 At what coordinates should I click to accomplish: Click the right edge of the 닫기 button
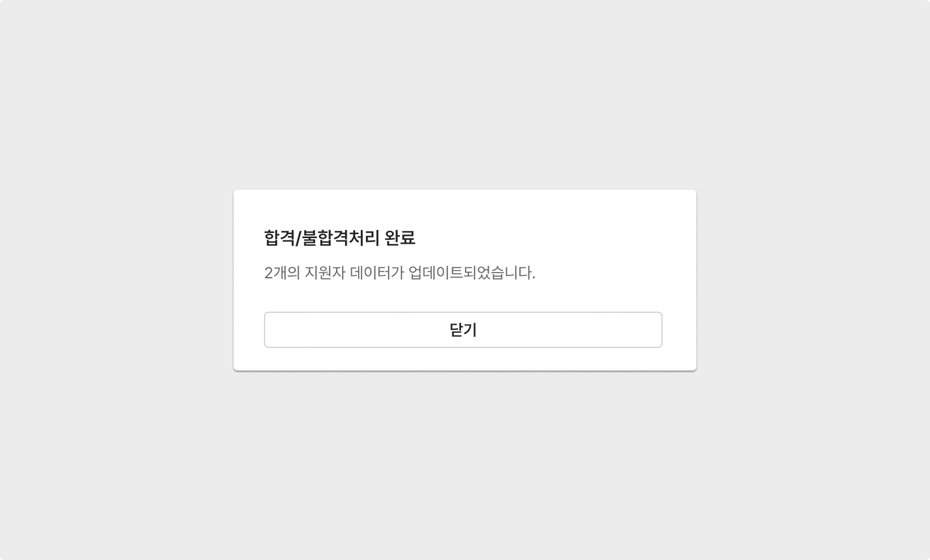pos(657,329)
